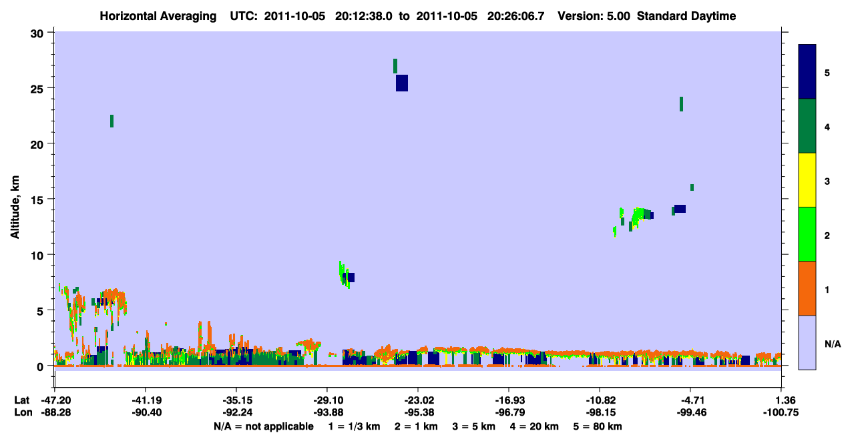Click the longitude value -98.15
The width and height of the screenshot is (868, 445).
click(x=600, y=413)
